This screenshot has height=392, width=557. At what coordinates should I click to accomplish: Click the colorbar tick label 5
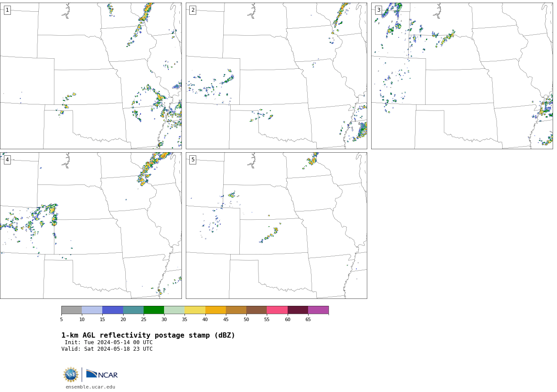pos(61,320)
